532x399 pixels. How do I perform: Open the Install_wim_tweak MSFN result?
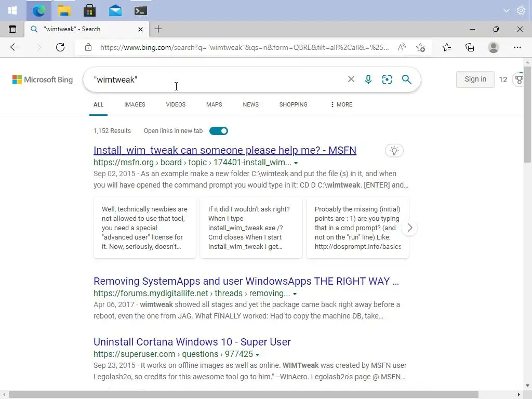point(225,150)
